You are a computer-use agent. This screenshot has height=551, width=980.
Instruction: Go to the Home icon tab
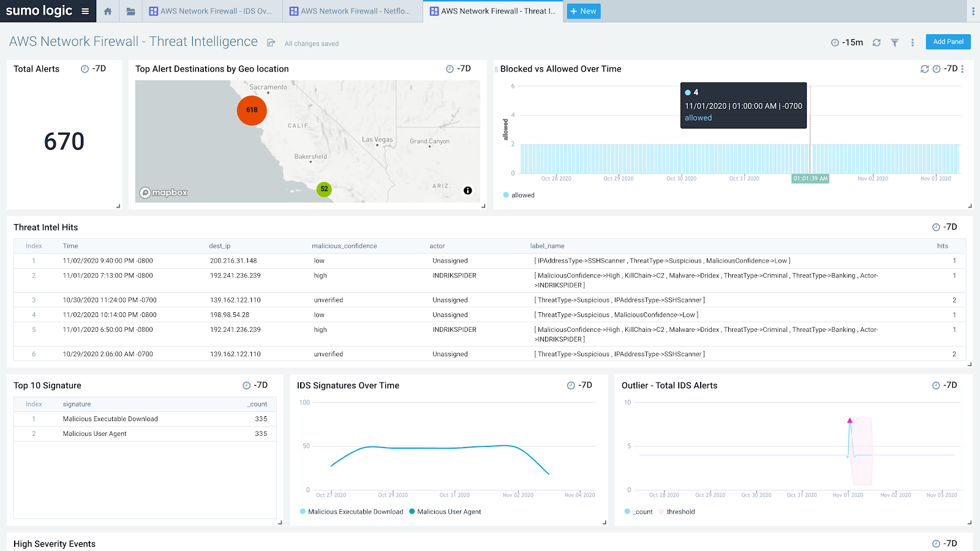tap(108, 11)
